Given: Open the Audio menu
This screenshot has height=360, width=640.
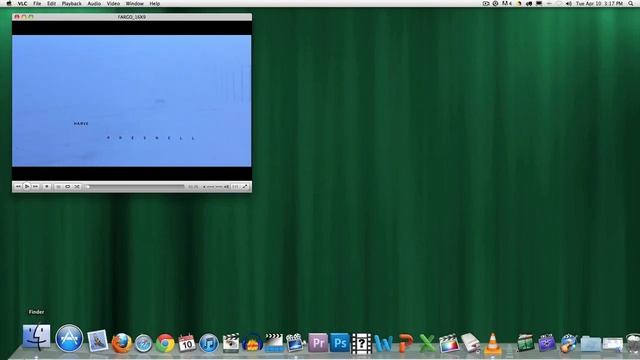Looking at the screenshot, I should tap(94, 4).
